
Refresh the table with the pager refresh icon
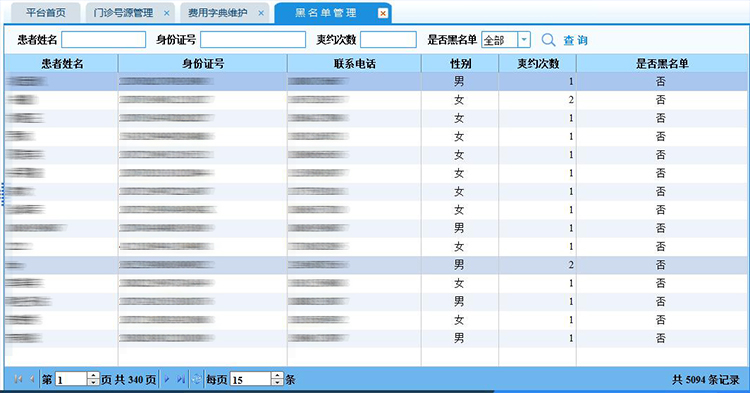pos(197,380)
